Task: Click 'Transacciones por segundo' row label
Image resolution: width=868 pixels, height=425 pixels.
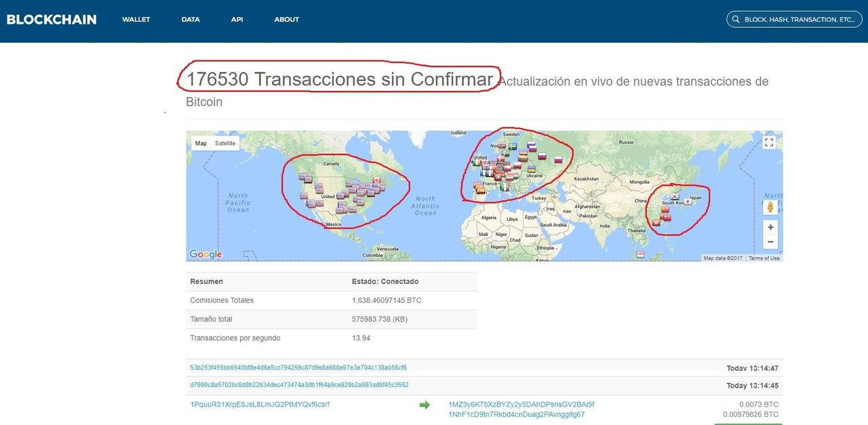Action: coord(235,338)
